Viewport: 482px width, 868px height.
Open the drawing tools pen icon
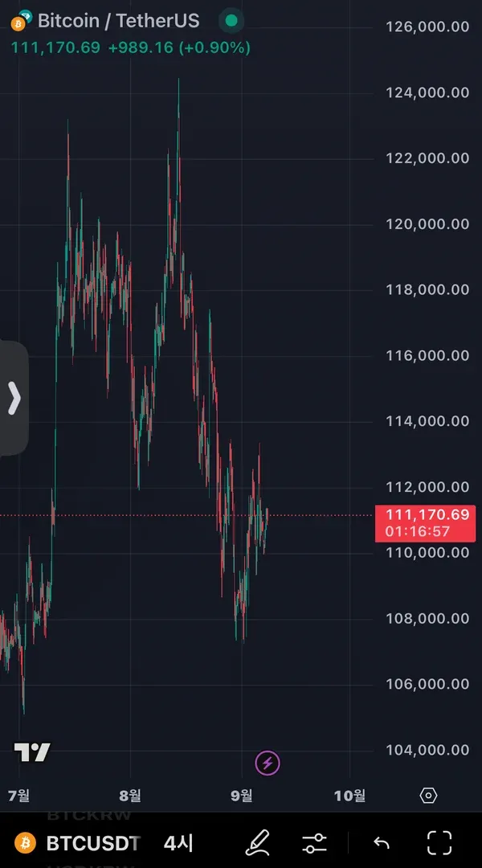click(x=256, y=842)
